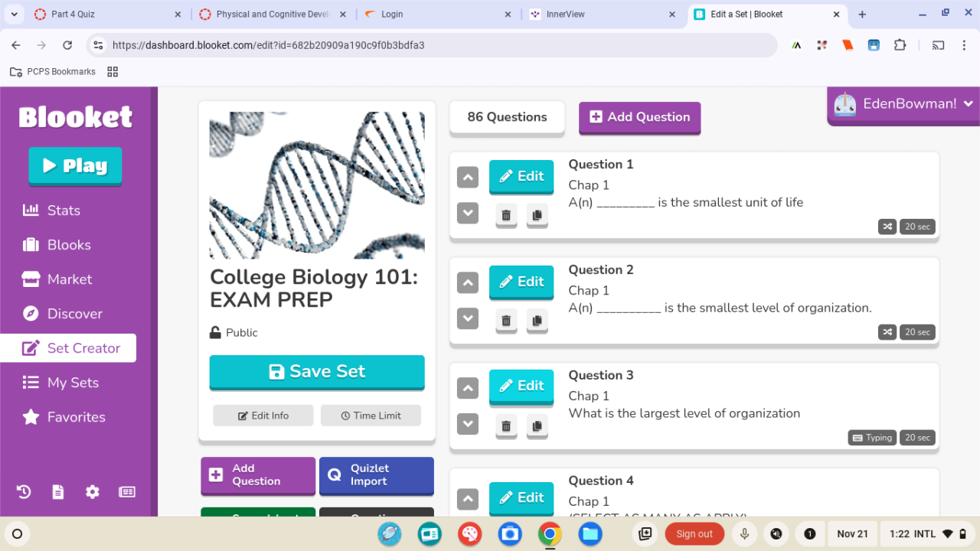
Task: Move Question 2 up with the arrow
Action: pos(468,283)
